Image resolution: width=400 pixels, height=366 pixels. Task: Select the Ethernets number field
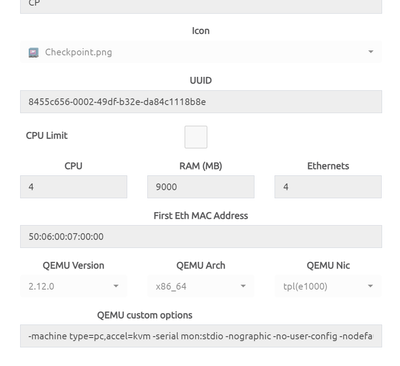pyautogui.click(x=328, y=187)
